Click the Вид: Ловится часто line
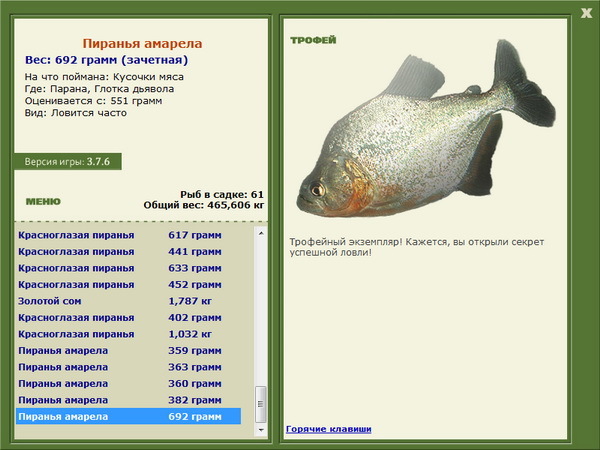The image size is (600, 450). tap(76, 113)
